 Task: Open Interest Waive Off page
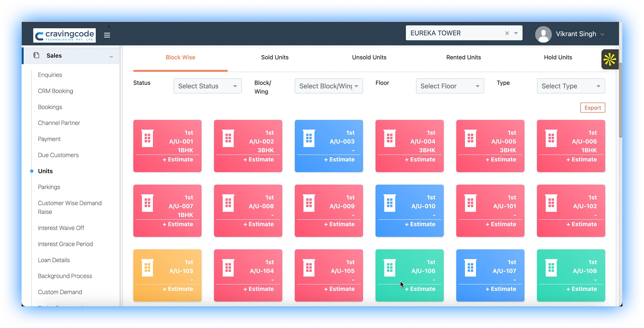(61, 228)
